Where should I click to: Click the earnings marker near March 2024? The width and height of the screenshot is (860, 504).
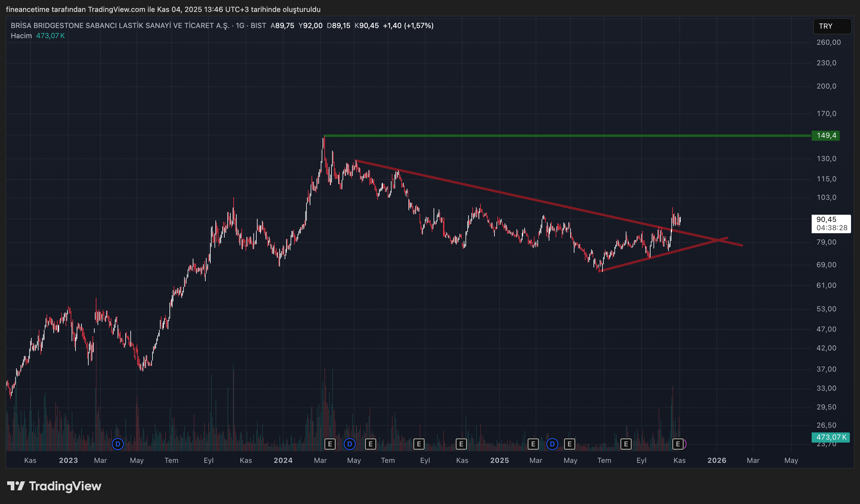coord(330,444)
